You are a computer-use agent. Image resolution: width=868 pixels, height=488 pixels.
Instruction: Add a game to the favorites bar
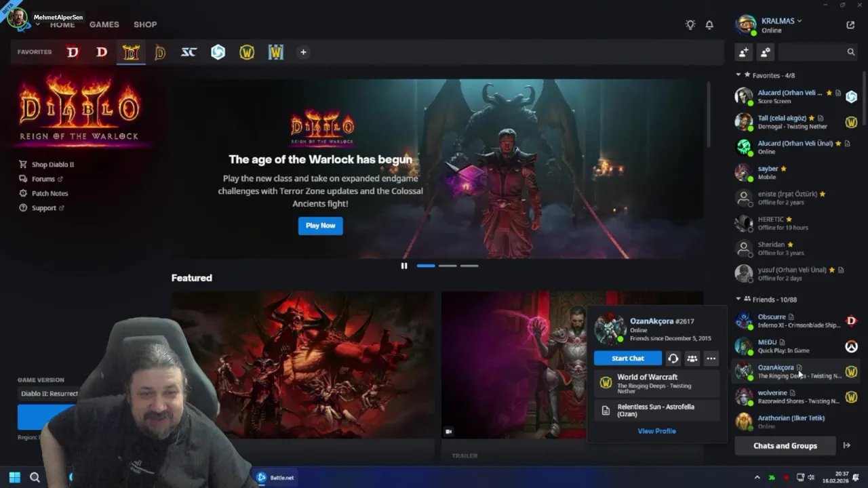303,52
